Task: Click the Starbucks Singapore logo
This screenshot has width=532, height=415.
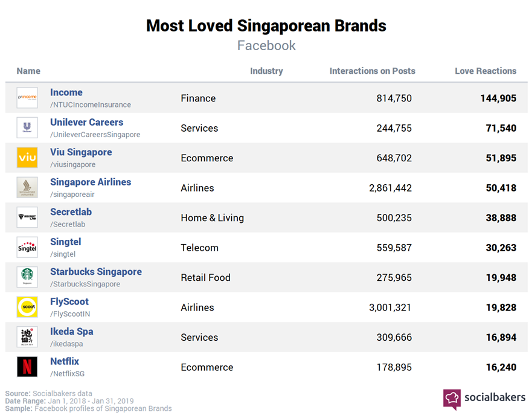Action: 27,277
